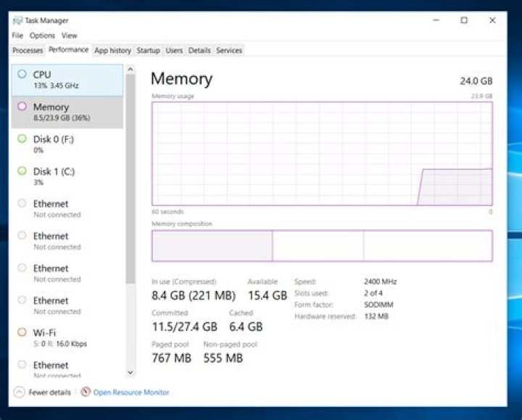The width and height of the screenshot is (522, 420).
Task: Click the CPU circle indicator icon
Action: [22, 74]
